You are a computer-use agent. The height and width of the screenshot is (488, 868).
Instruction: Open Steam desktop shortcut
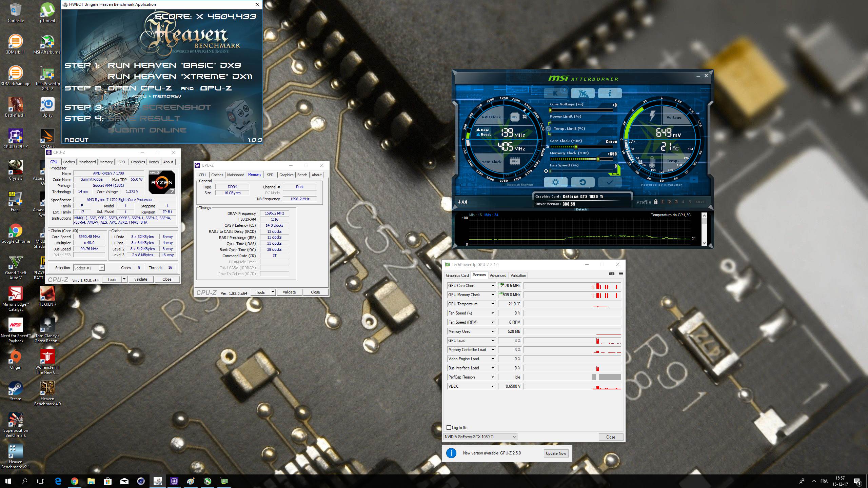(16, 391)
